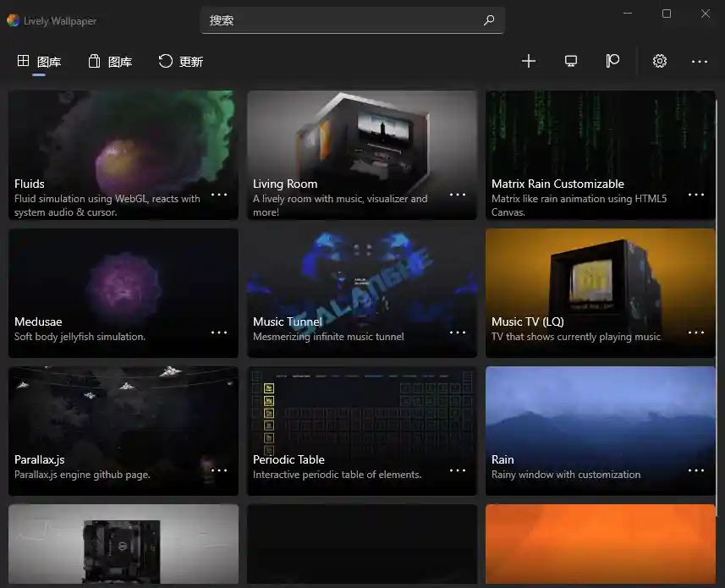
Task: Open the 图库 tab with clipboard icon
Action: (x=110, y=62)
